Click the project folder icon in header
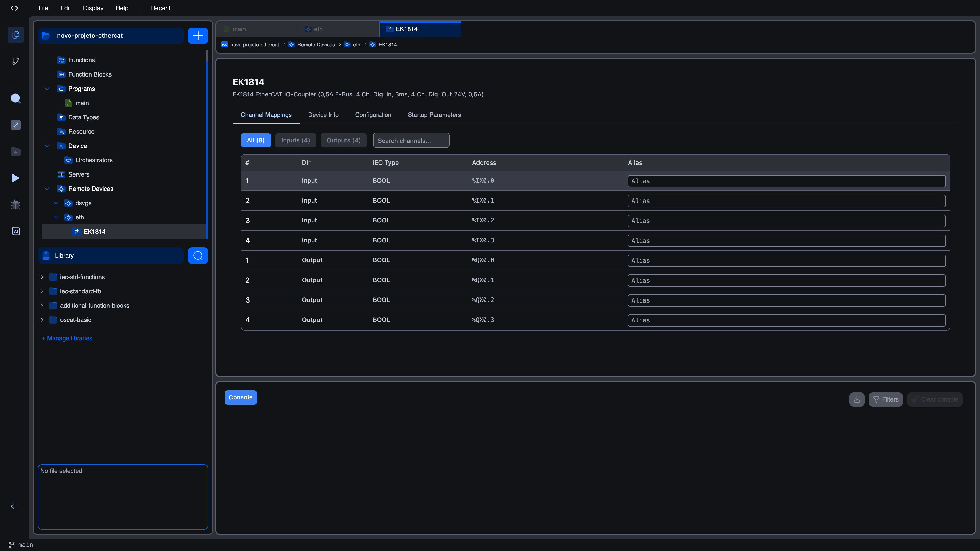Screen dimensions: 980x551 [x=46, y=36]
